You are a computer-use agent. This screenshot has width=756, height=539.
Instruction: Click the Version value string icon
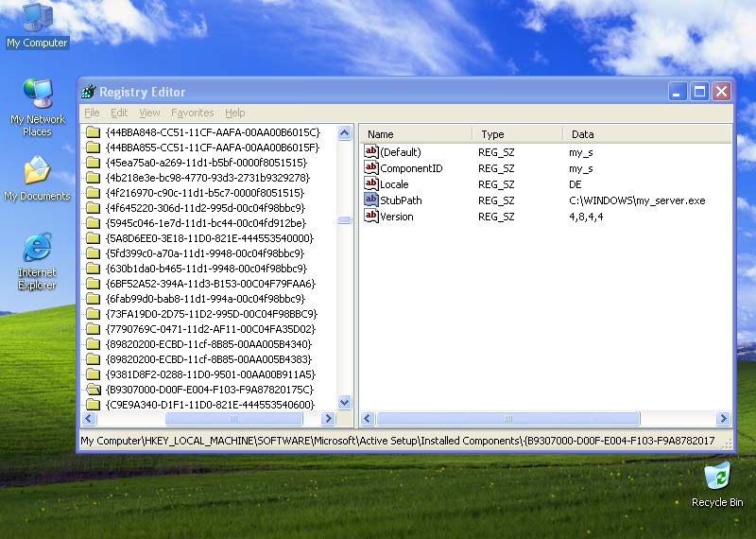click(x=370, y=216)
